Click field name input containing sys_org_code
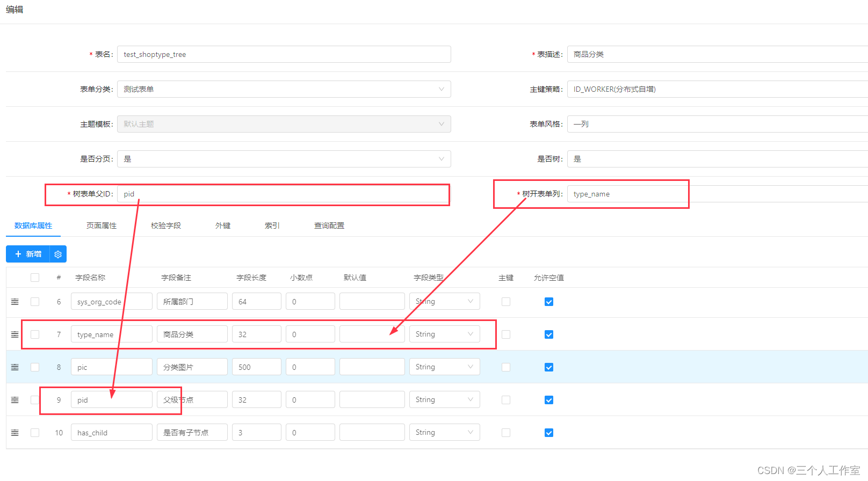Viewport: 868px width, 481px height. coord(112,301)
